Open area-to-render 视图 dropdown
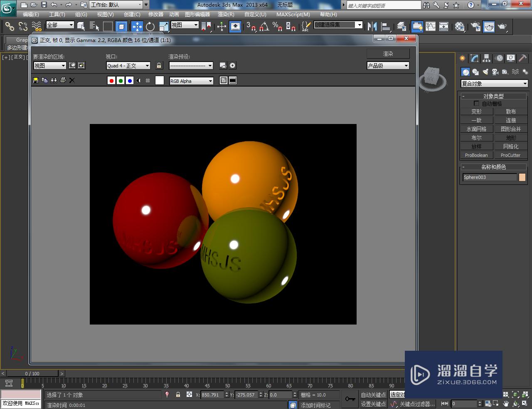Image resolution: width=532 pixels, height=409 pixels. (50, 65)
